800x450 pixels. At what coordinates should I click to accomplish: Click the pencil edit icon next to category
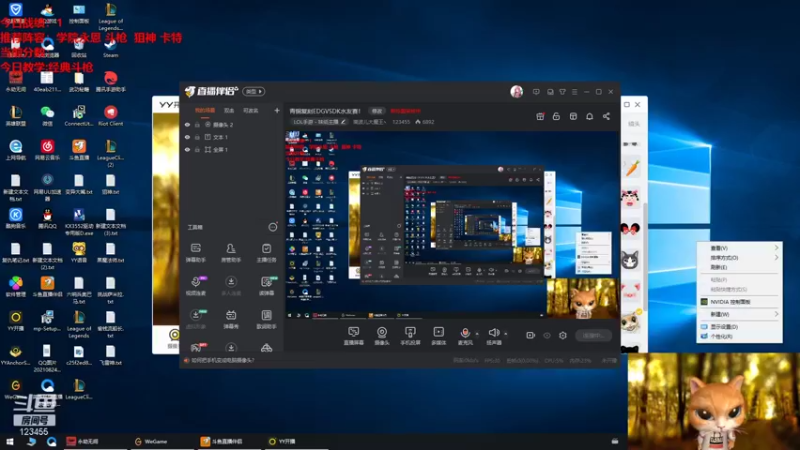click(x=343, y=122)
